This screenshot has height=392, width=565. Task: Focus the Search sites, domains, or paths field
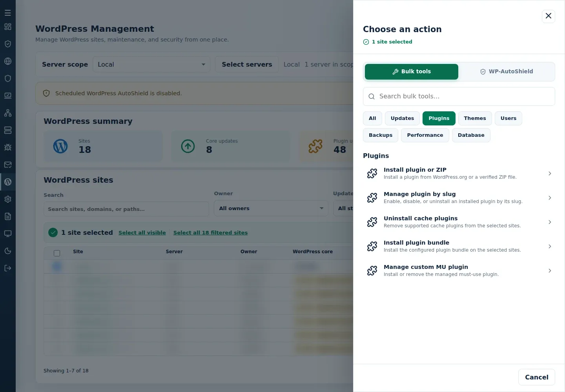[x=126, y=209]
